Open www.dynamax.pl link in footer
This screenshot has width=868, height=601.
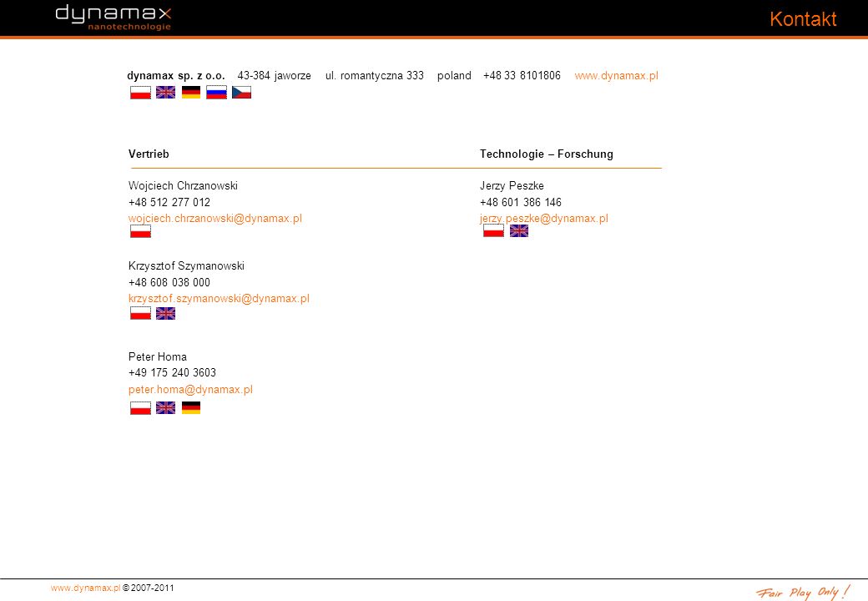click(85, 588)
